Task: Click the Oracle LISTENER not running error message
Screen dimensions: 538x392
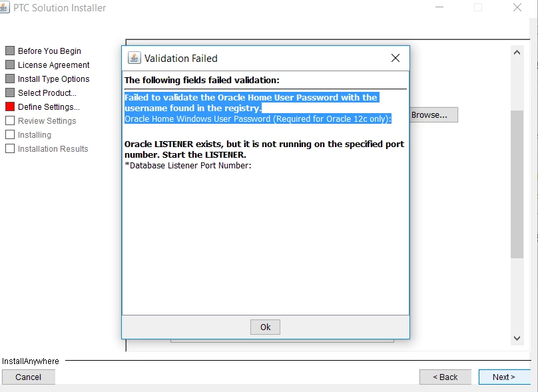Action: point(264,149)
